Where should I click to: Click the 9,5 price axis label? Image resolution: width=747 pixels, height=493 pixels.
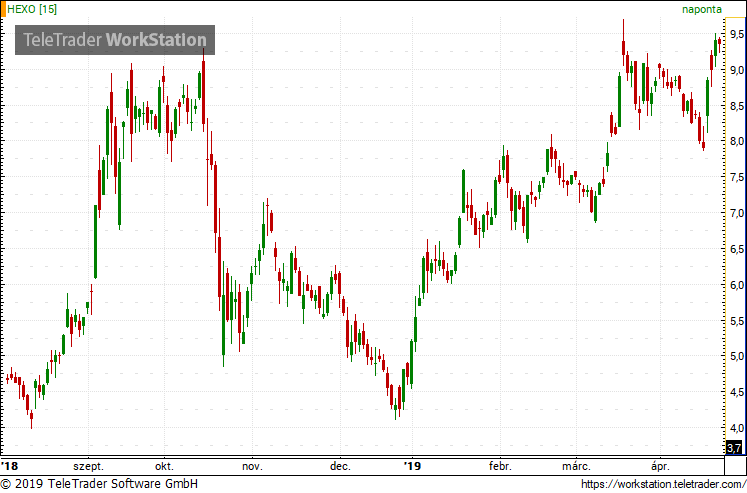(737, 34)
